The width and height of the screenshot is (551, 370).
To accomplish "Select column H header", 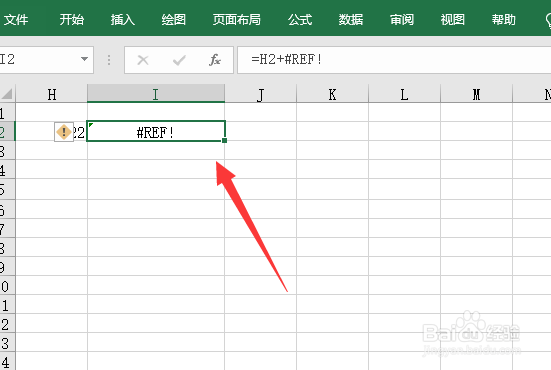I will (x=52, y=94).
